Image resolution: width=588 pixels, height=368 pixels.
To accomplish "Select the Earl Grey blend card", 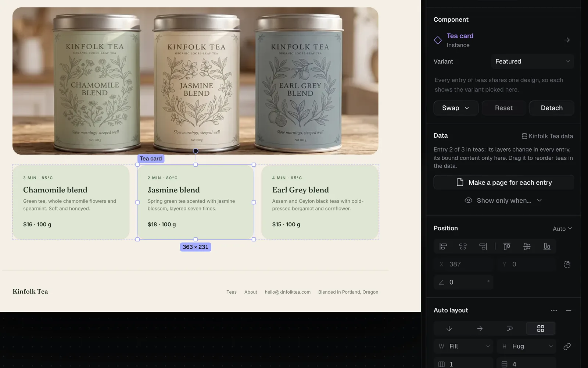I will [320, 202].
